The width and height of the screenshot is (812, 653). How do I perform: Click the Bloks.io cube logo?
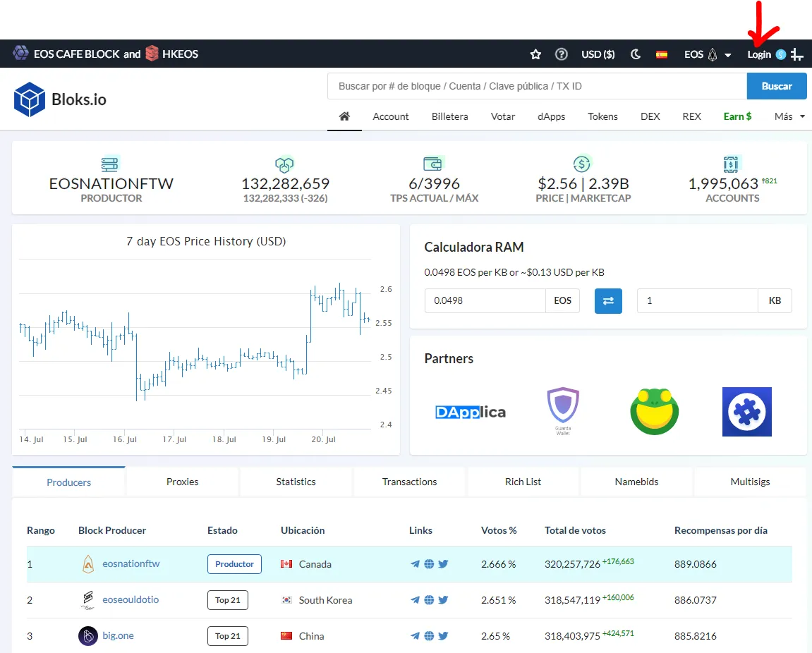click(x=30, y=99)
